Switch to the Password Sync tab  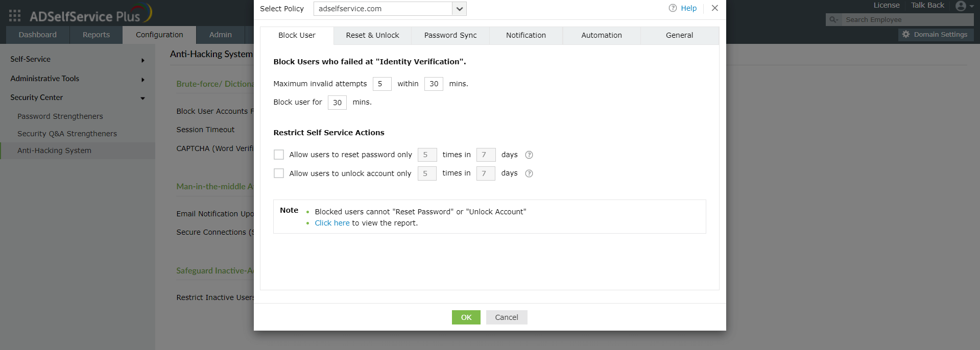point(450,35)
